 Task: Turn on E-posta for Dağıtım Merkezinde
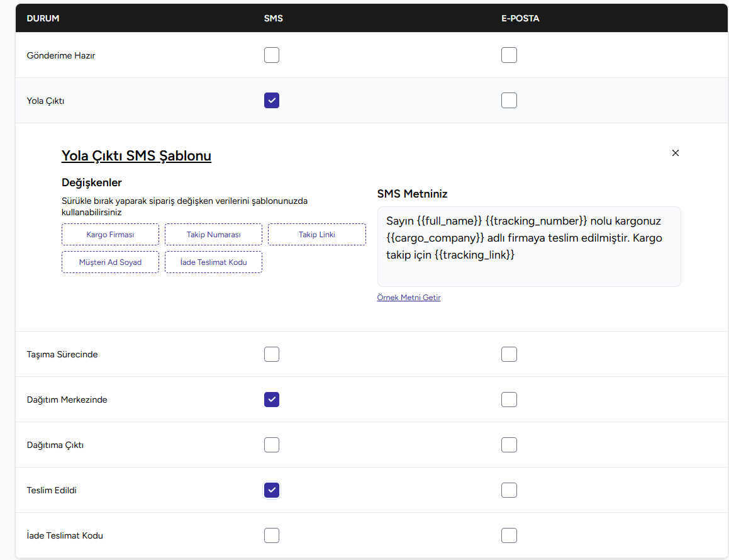(509, 400)
